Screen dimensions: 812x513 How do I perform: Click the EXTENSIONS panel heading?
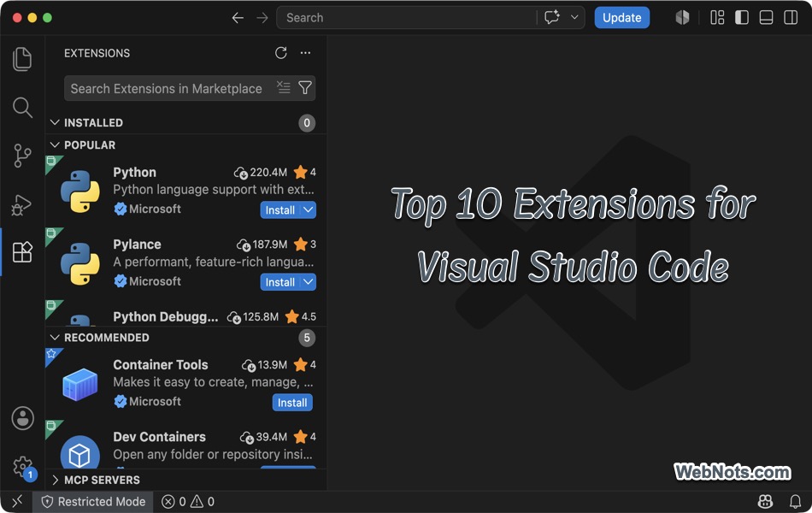coord(97,53)
